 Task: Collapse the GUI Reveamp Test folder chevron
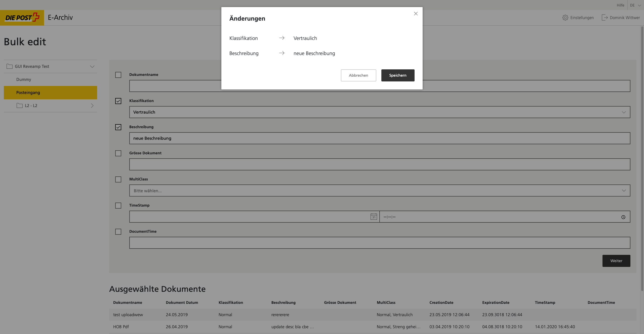(92, 67)
